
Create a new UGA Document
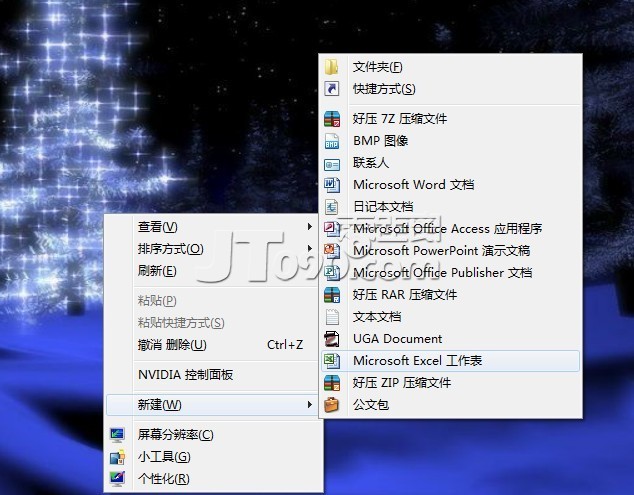[450, 339]
